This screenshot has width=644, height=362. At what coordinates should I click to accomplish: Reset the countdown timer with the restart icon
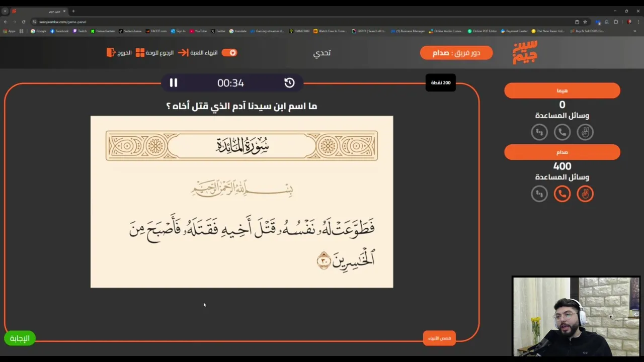[289, 83]
